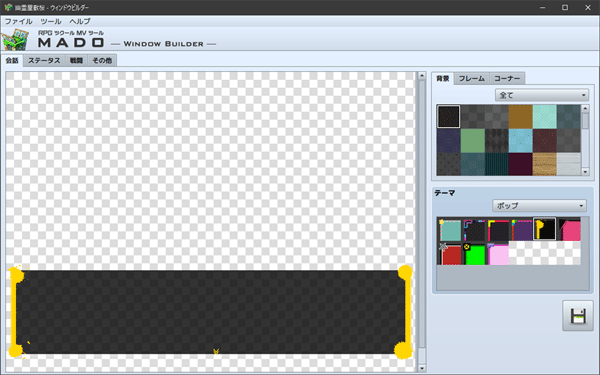600x375 pixels.
Task: Pick the teal theme with yellow star
Action: click(x=450, y=230)
